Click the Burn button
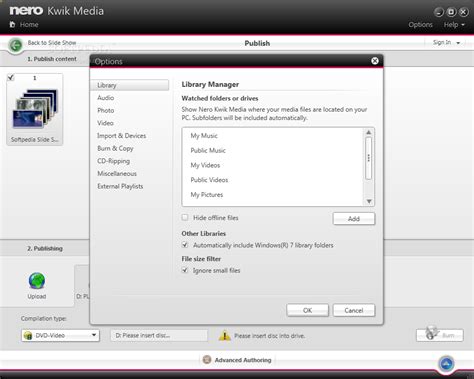Screen dimensions: 474x379 click(x=440, y=335)
